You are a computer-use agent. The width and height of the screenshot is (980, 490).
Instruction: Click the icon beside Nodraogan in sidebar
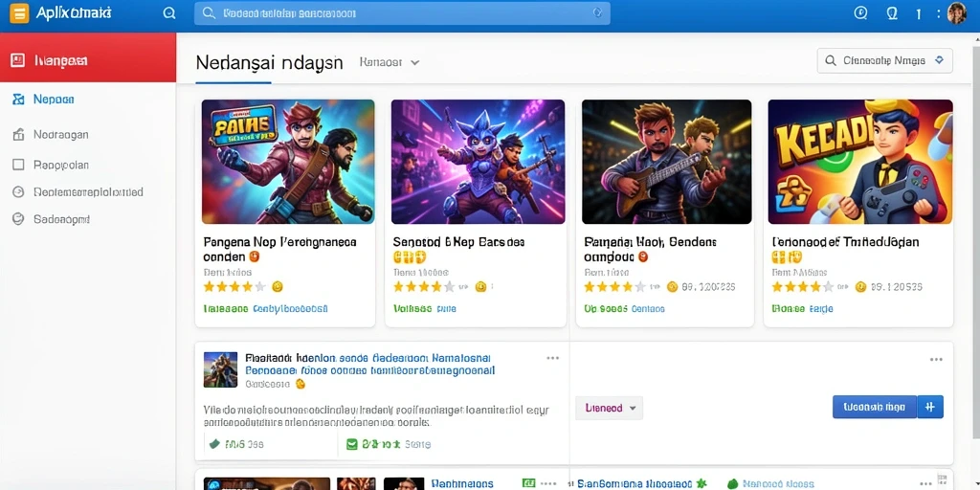pos(19,134)
